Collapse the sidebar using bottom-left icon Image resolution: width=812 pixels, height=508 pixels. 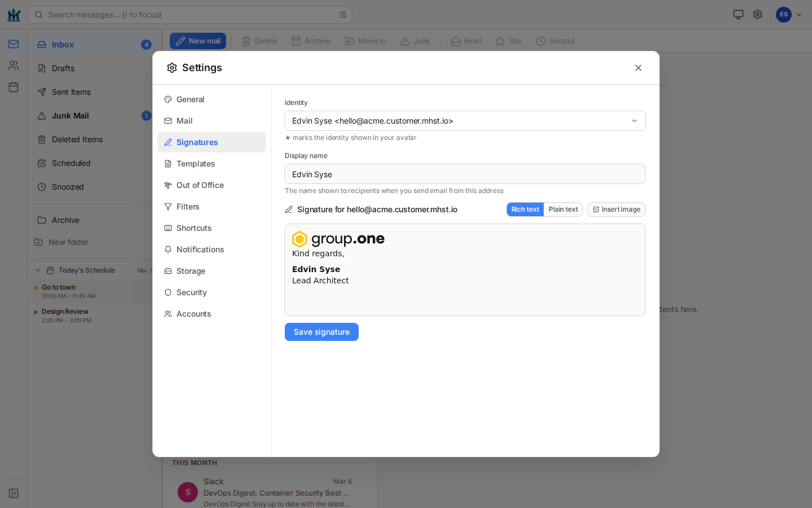13,493
